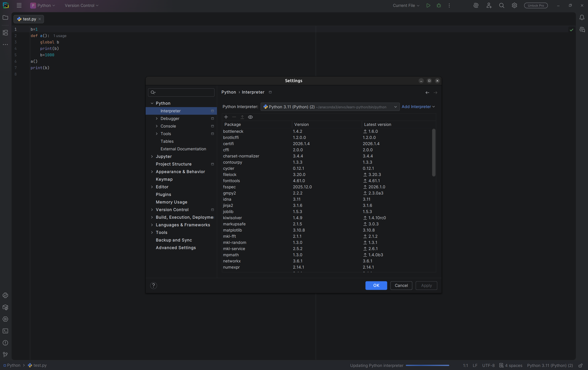Open Version Control menu
588x370 pixels.
point(81,5)
